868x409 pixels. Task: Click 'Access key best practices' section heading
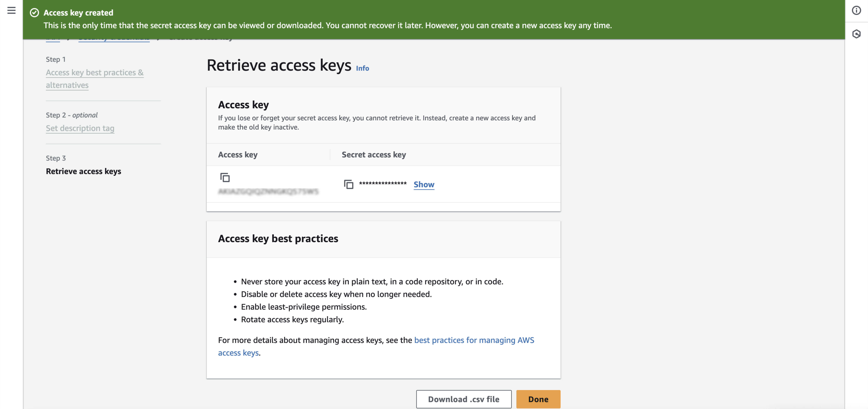(x=278, y=239)
